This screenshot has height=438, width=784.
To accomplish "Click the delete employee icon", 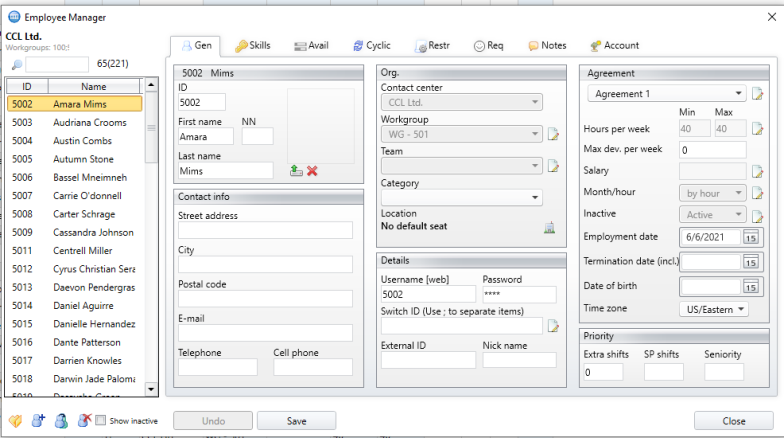I will (x=84, y=420).
